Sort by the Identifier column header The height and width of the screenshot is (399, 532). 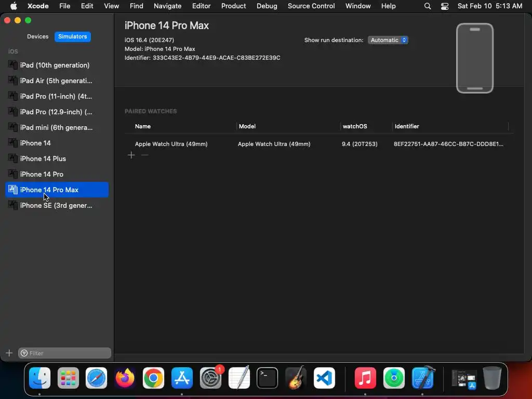coord(407,126)
